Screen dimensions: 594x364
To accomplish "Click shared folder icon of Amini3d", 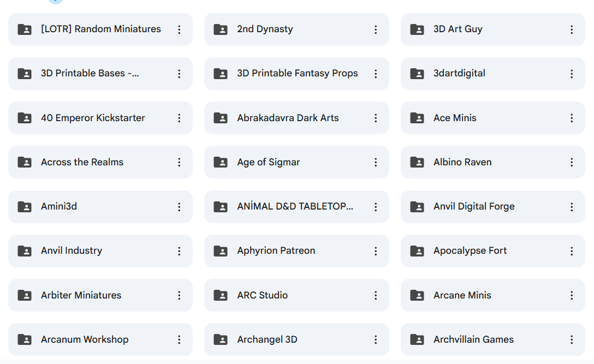I will click(x=25, y=207).
